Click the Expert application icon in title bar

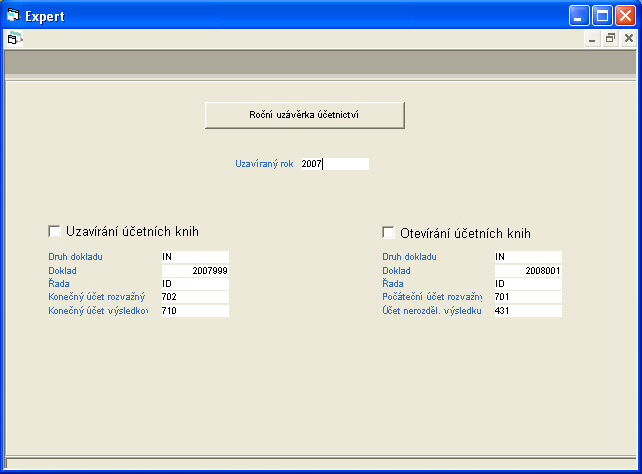13,15
